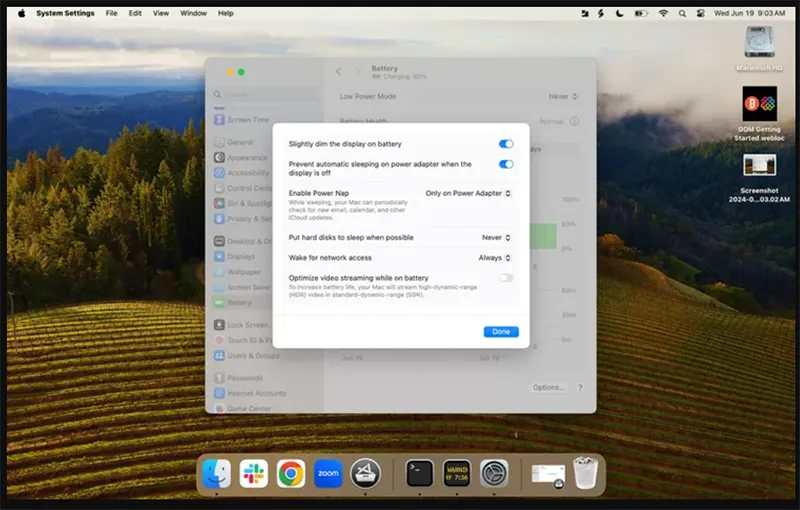Go forward with the right chevron
This screenshot has height=510, width=800.
tap(358, 72)
